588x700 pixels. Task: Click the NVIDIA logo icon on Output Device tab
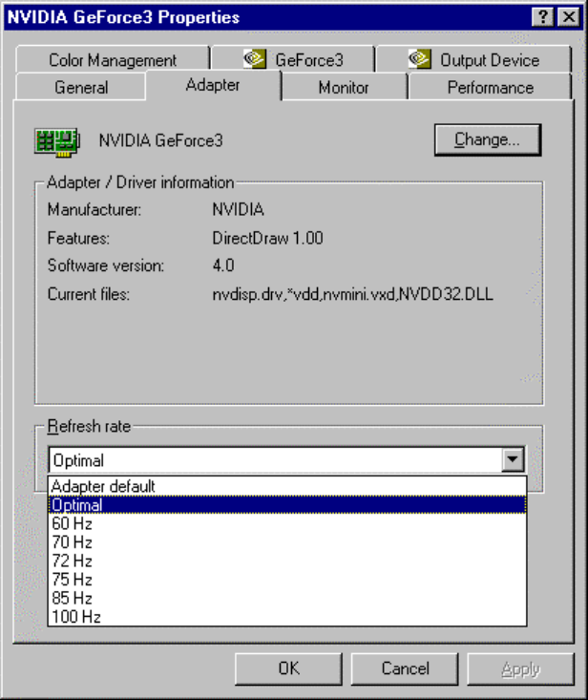tap(419, 59)
